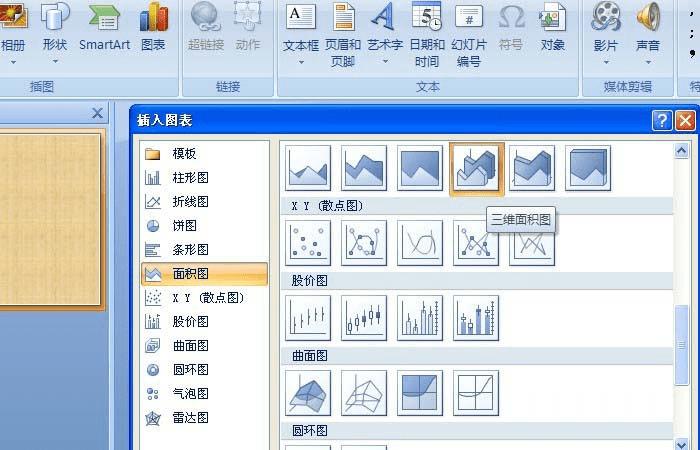Select 饼图 pie chart category
The image size is (700, 450).
(204, 225)
